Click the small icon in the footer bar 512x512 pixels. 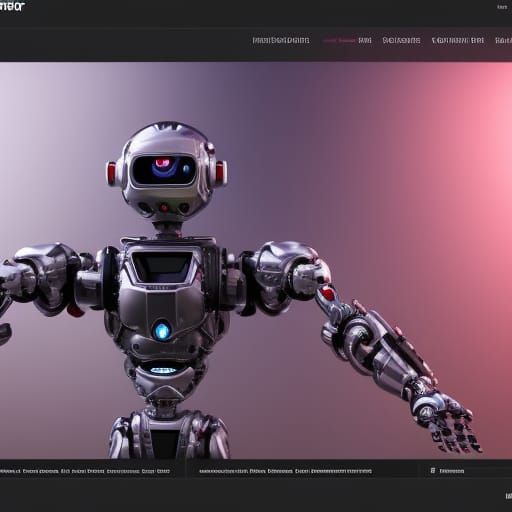tap(433, 471)
